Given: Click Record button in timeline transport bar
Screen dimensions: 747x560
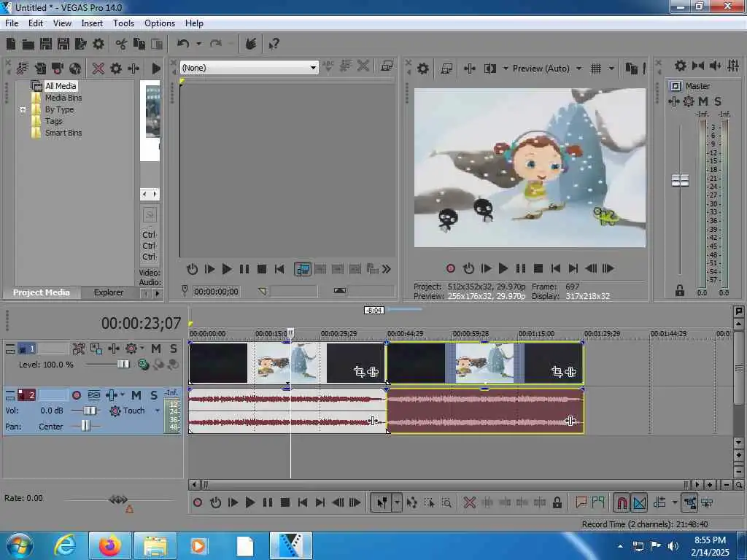Looking at the screenshot, I should point(198,502).
